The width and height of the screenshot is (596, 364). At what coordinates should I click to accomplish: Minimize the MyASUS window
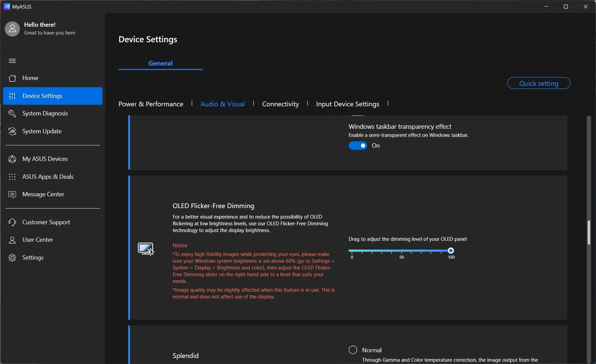(x=546, y=7)
